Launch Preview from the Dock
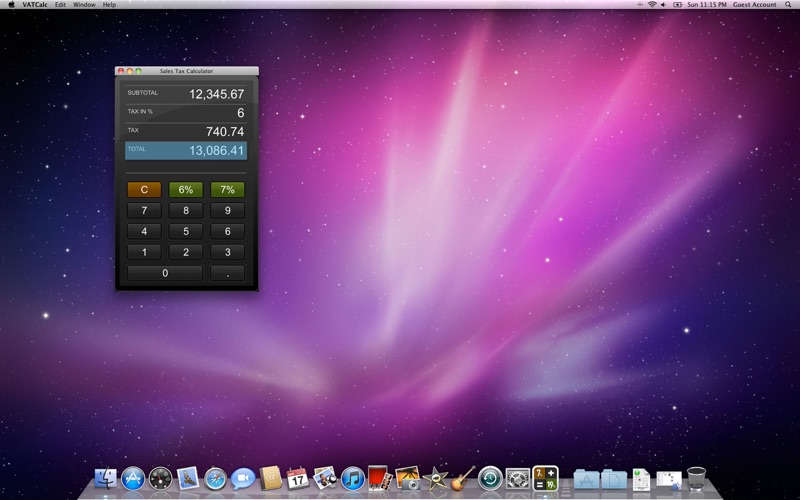 [x=326, y=479]
